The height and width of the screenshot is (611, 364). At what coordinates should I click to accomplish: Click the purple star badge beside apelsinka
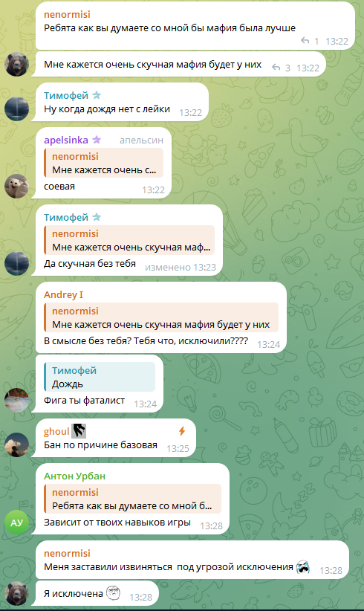click(x=97, y=140)
